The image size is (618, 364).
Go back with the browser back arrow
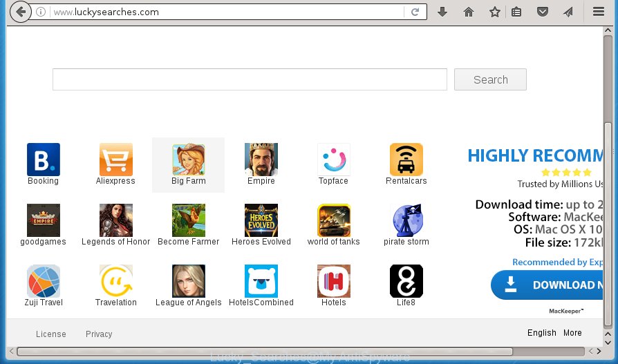[20, 12]
